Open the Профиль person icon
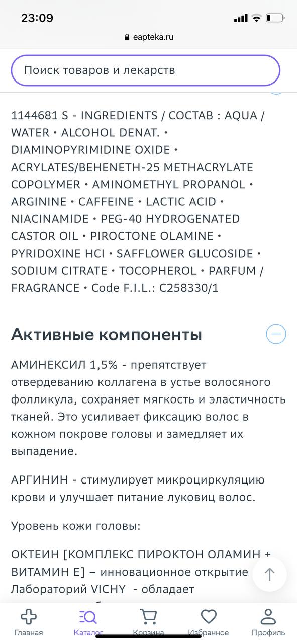The width and height of the screenshot is (297, 644). (268, 616)
